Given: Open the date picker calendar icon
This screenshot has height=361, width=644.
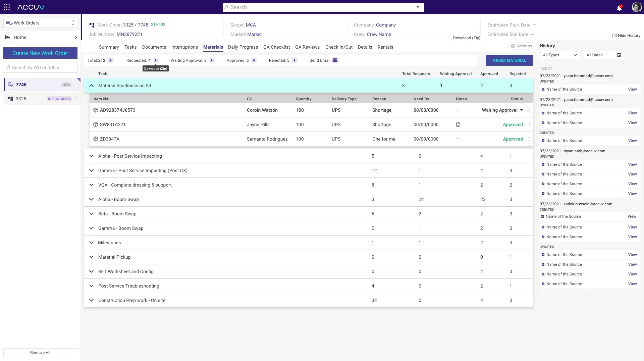Looking at the screenshot, I should pos(619,55).
